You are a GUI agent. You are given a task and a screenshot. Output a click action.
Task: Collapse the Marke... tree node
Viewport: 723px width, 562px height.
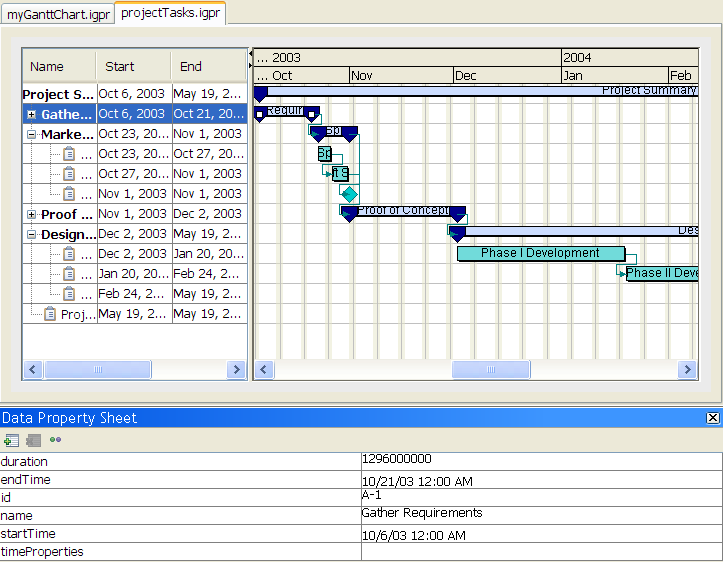32,134
